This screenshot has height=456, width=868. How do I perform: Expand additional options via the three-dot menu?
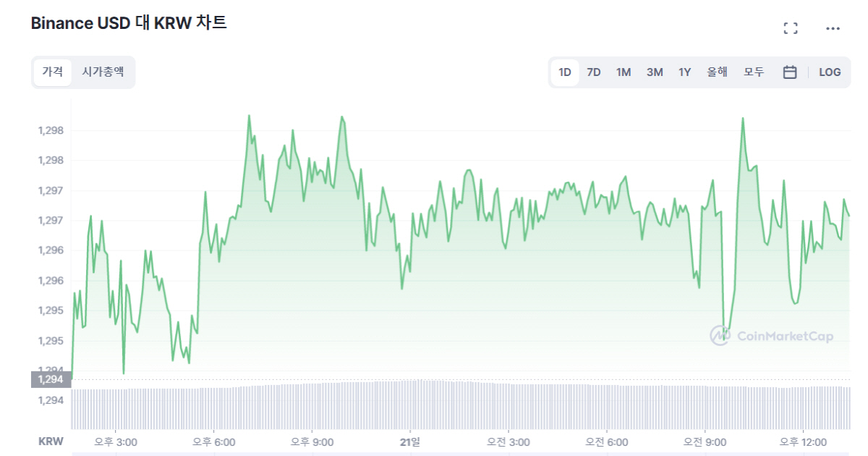[833, 28]
